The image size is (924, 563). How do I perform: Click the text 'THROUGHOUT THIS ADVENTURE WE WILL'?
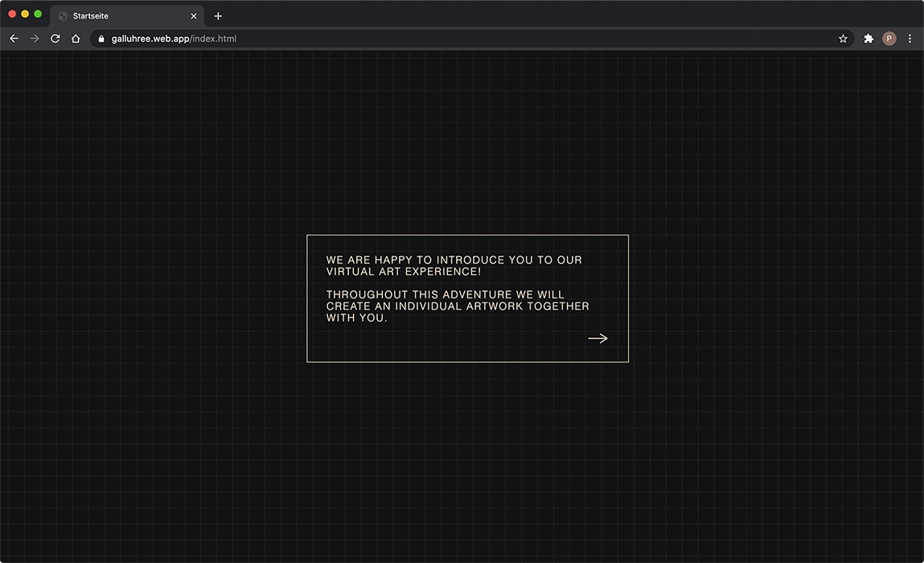tap(445, 294)
